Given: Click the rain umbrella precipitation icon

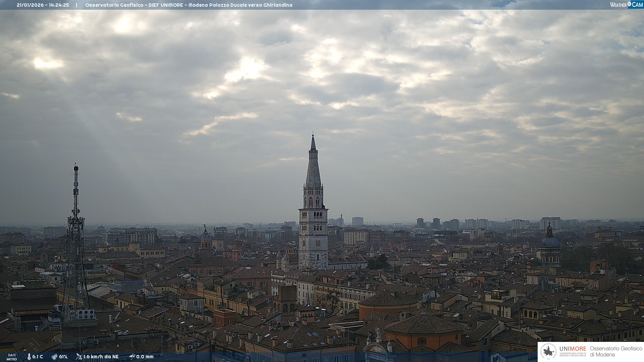Looking at the screenshot, I should 132,357.
